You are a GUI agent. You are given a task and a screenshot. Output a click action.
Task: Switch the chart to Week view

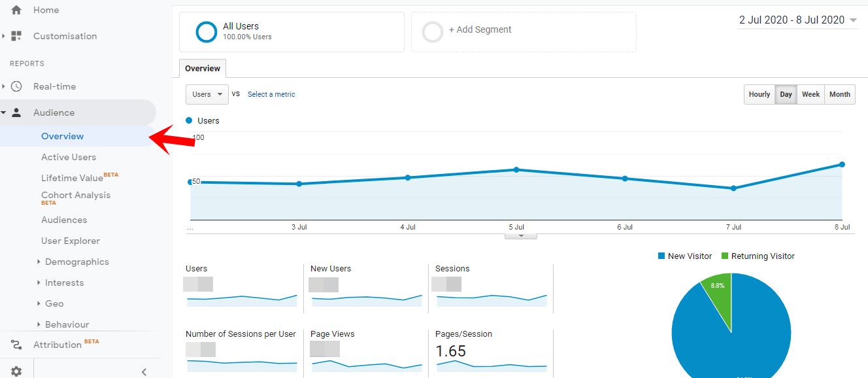[x=810, y=94]
